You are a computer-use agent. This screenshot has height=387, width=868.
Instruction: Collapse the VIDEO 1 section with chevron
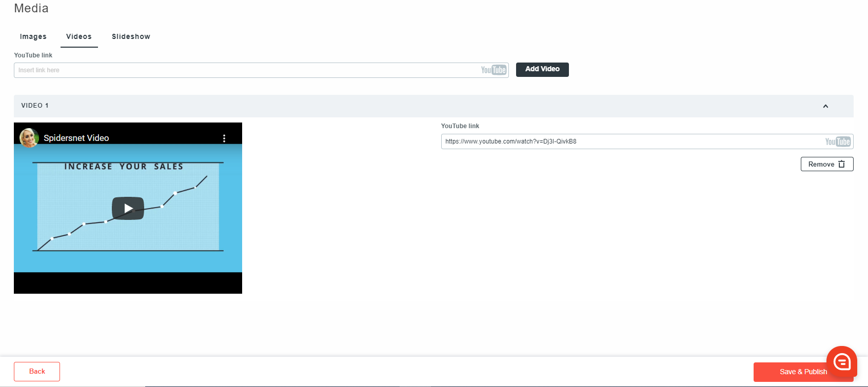click(825, 106)
